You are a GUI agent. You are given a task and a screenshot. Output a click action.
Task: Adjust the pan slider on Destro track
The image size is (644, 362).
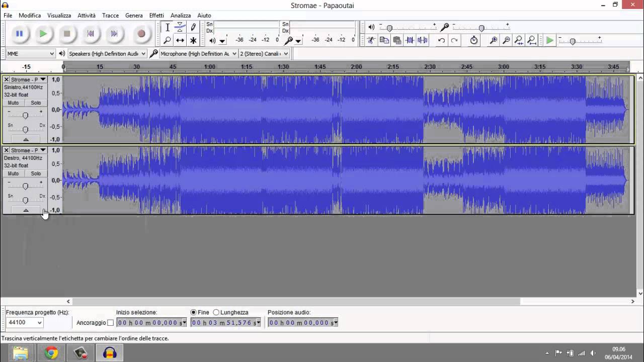[25, 200]
